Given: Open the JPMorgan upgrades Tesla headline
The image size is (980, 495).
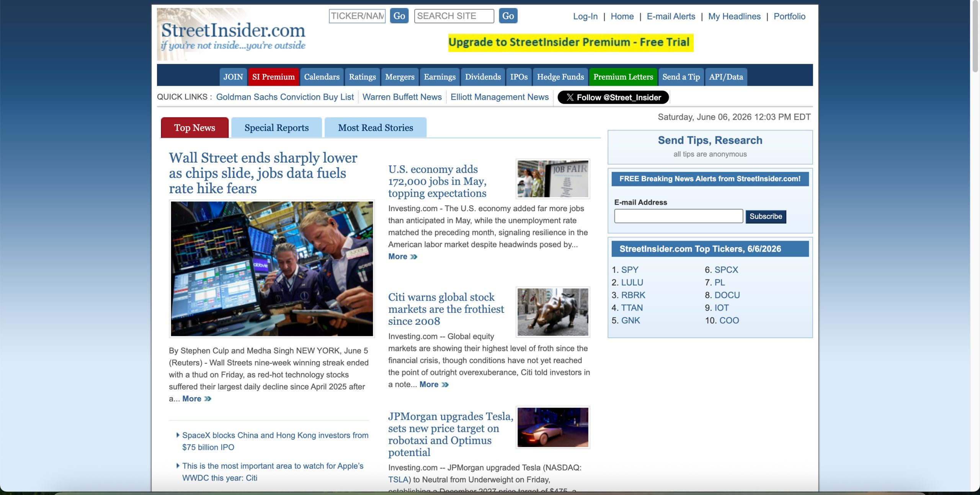Looking at the screenshot, I should [451, 434].
